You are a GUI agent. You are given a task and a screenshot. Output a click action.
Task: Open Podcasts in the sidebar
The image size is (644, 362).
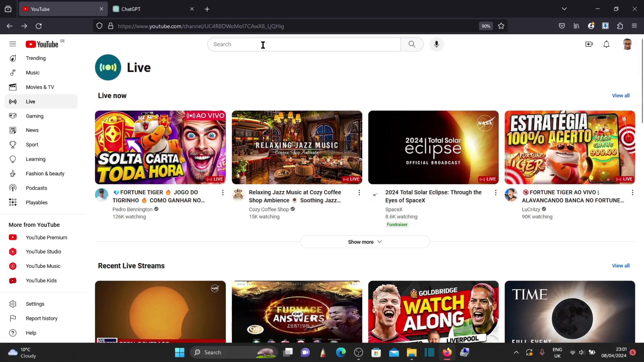point(41,188)
